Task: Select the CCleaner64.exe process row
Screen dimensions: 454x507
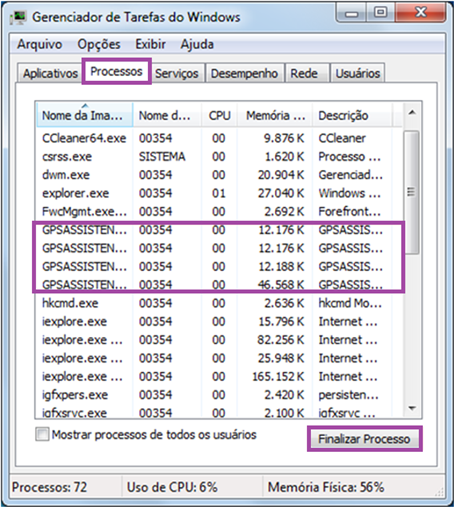Action: [219, 138]
